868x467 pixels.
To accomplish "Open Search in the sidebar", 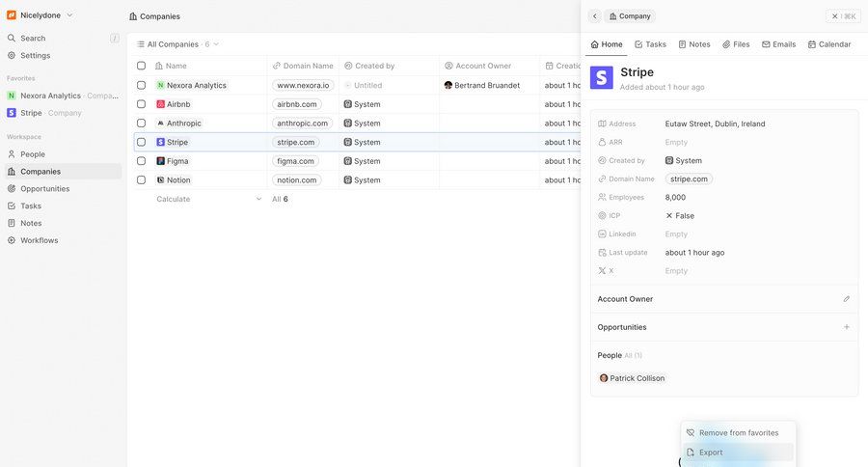I will click(x=63, y=39).
